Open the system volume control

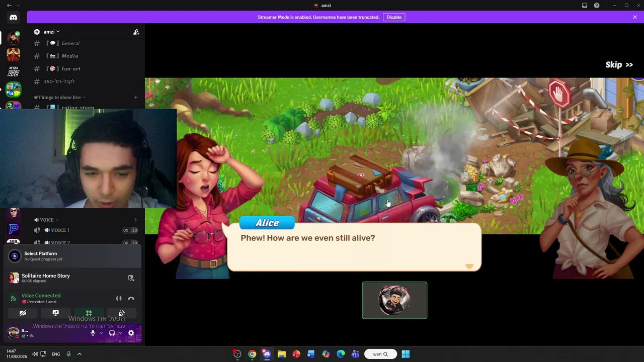coord(35,354)
